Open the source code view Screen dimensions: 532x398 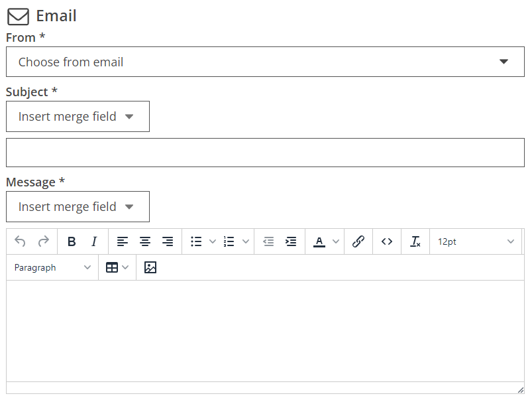pyautogui.click(x=387, y=241)
